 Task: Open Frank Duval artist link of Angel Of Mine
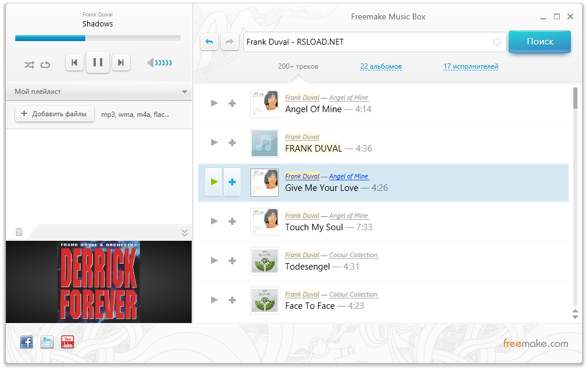(302, 97)
